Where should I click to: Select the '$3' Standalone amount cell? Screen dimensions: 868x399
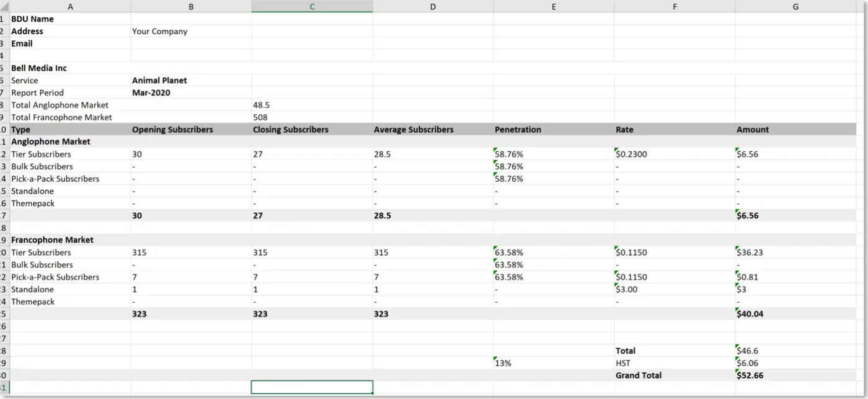795,289
